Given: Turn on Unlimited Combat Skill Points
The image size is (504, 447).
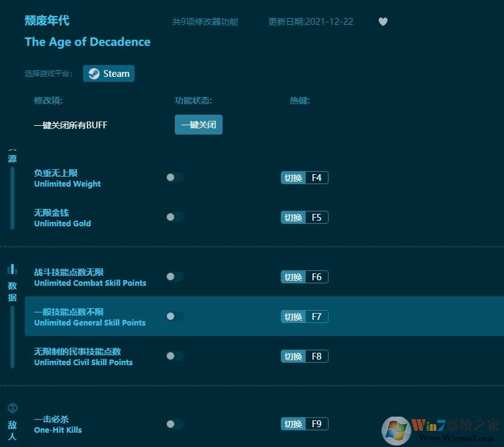Looking at the screenshot, I should tap(175, 277).
